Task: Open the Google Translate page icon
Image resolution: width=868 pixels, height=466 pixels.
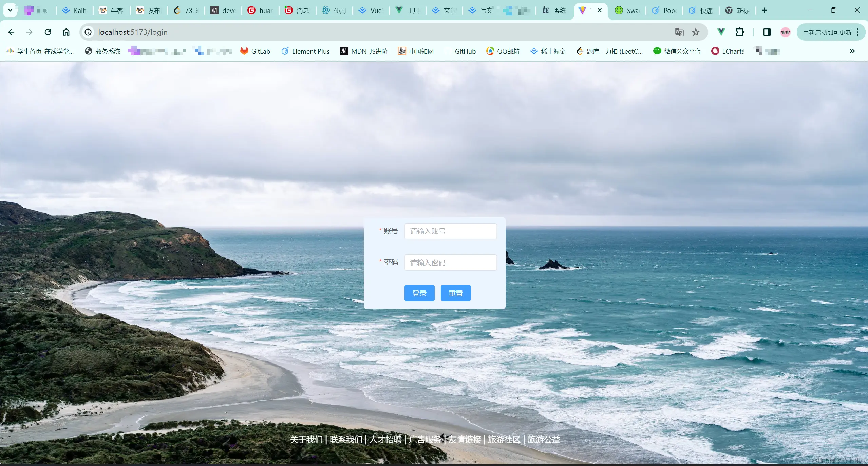Action: click(x=679, y=32)
